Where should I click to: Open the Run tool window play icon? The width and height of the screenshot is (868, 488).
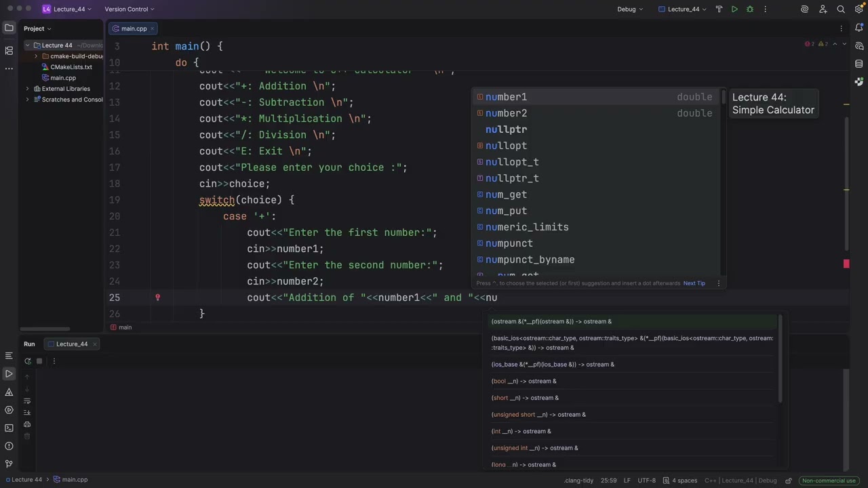pyautogui.click(x=9, y=374)
